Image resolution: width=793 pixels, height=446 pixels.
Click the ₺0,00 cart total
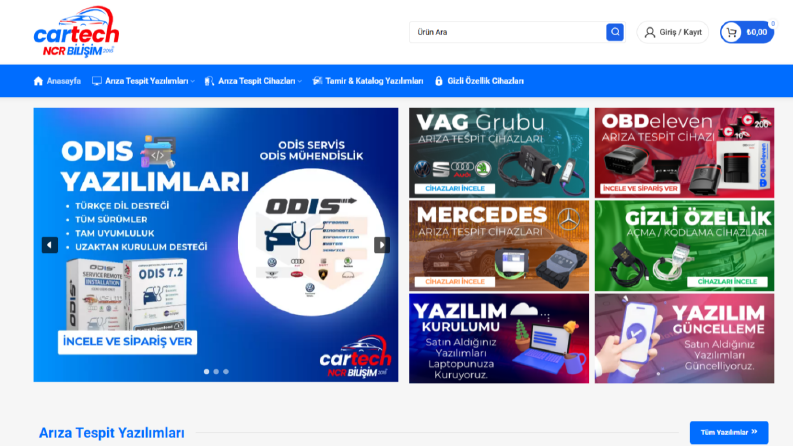757,32
